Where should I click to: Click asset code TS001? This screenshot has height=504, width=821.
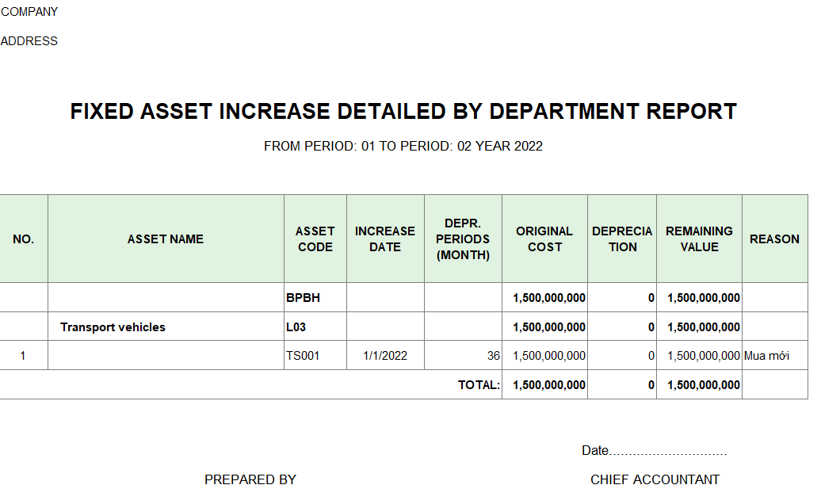[x=303, y=356]
